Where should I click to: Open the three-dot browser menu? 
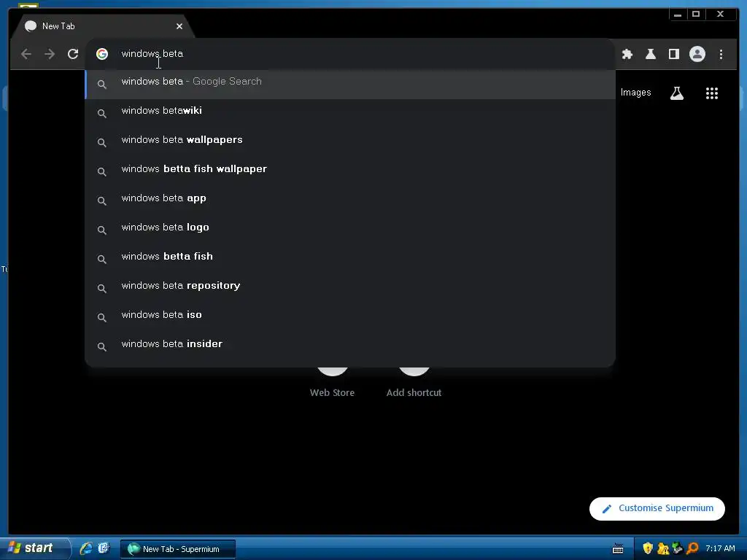pos(721,54)
